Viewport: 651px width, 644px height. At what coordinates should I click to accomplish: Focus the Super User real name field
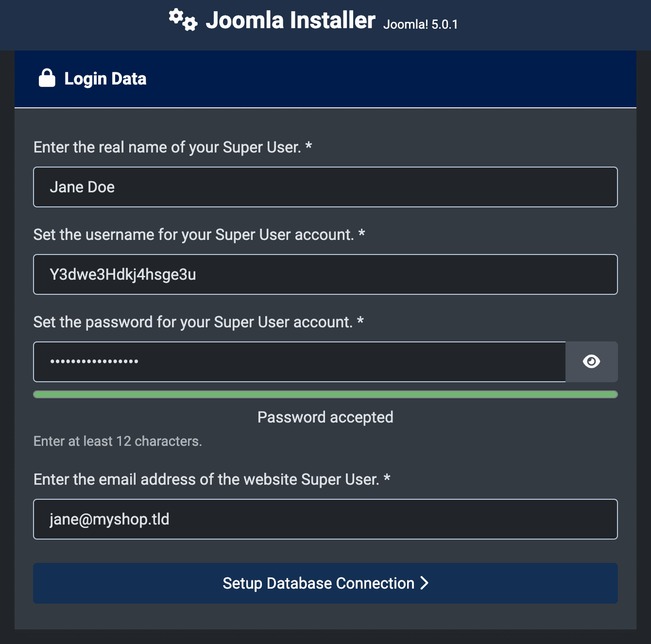[x=325, y=187]
